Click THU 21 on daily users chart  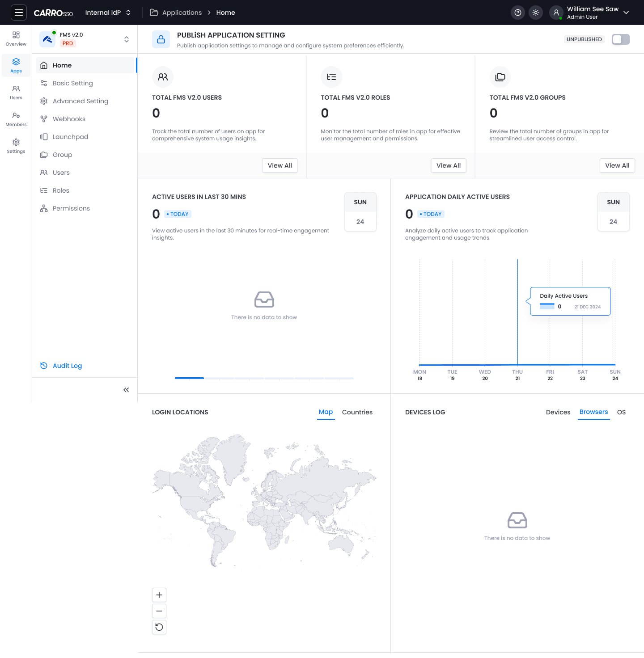pos(517,375)
